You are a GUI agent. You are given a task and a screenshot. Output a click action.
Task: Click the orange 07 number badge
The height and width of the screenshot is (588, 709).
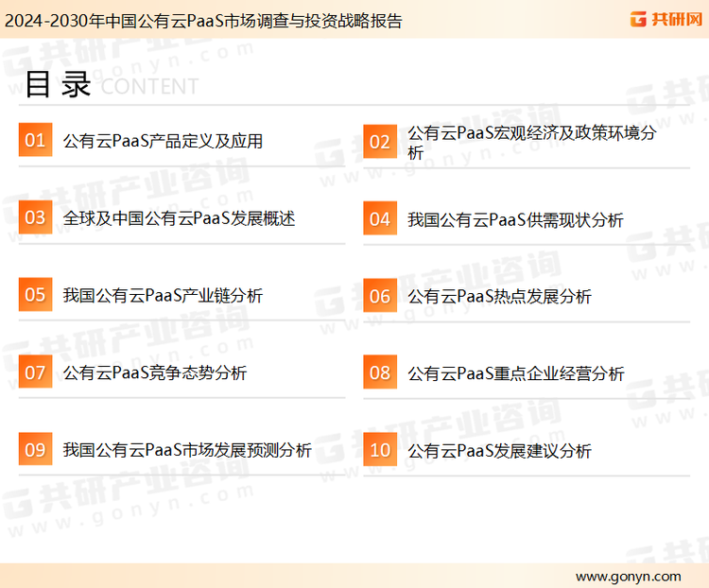point(35,372)
